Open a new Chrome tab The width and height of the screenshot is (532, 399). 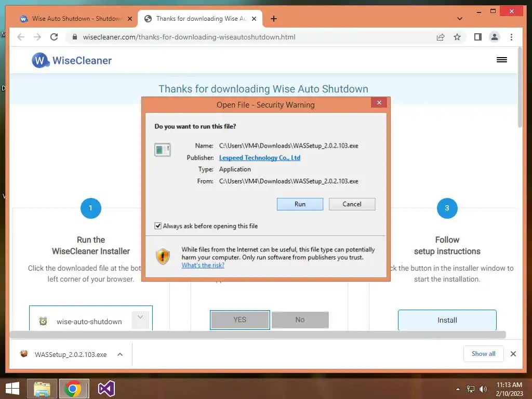[274, 19]
